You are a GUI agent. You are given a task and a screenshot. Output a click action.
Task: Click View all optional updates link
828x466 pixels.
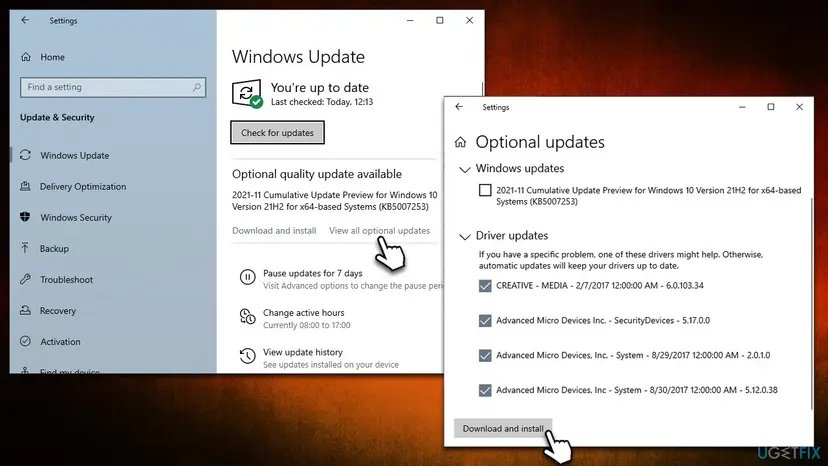(x=379, y=230)
